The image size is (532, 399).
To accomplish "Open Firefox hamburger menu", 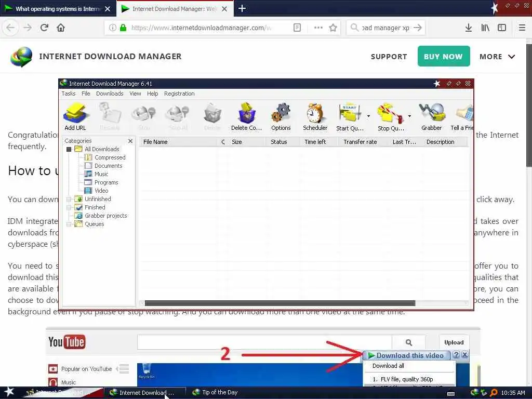I will coord(522,28).
